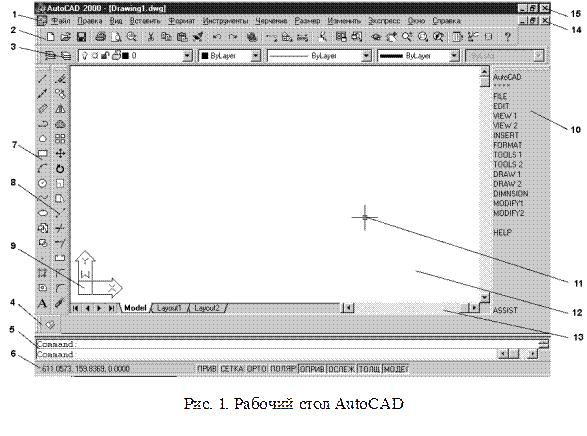587x436 pixels.
Task: Toggle ТОЛЩ lineweight display
Action: (369, 369)
